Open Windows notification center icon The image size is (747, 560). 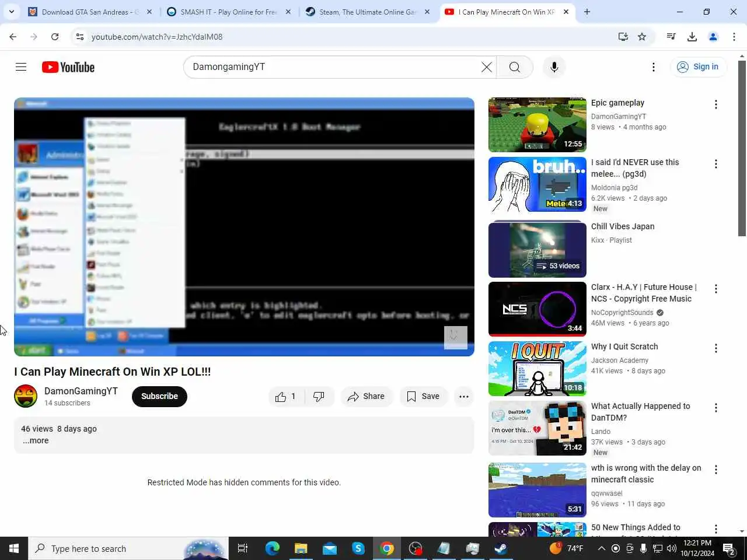(x=729, y=548)
